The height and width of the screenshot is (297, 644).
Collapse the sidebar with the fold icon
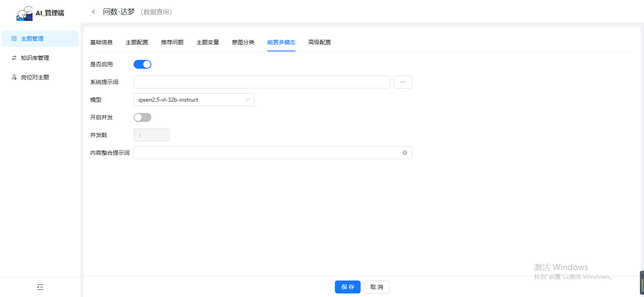pos(40,287)
